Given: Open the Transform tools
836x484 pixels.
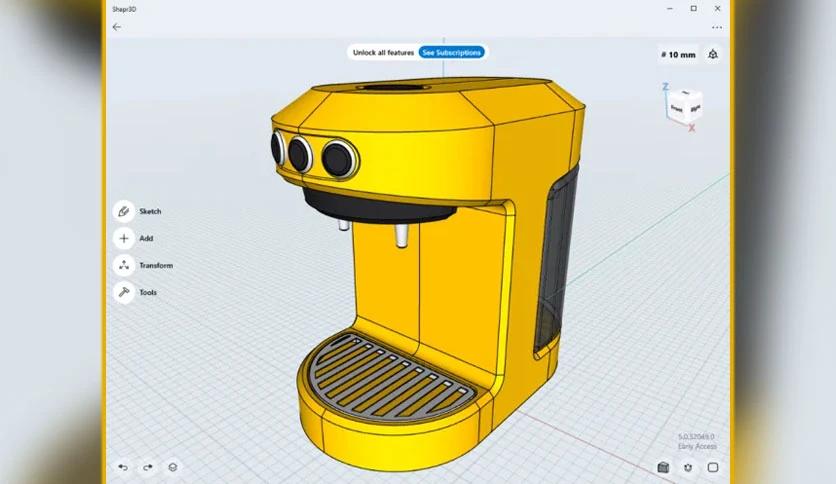Looking at the screenshot, I should click(x=124, y=265).
